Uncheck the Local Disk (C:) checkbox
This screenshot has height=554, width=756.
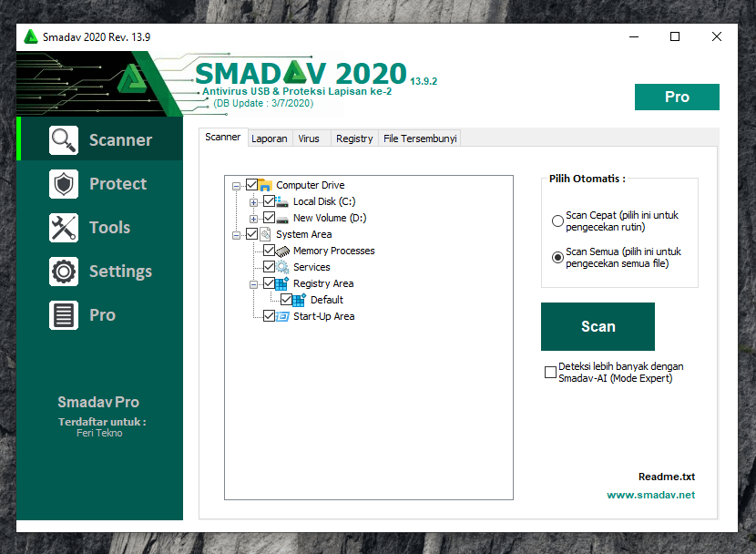click(269, 201)
